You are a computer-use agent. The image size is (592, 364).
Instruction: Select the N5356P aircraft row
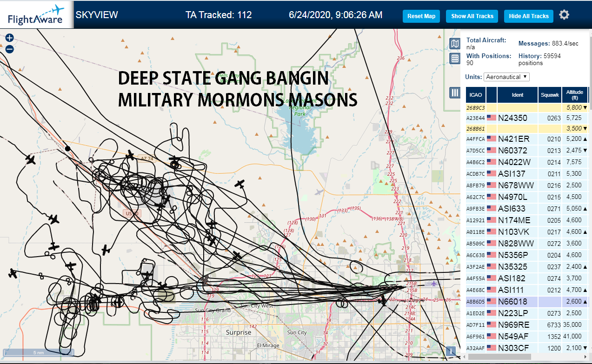[x=527, y=255]
